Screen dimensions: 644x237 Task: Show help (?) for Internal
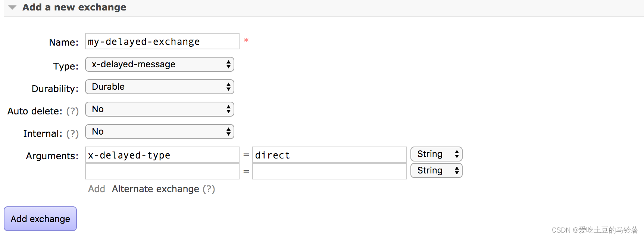tap(72, 134)
